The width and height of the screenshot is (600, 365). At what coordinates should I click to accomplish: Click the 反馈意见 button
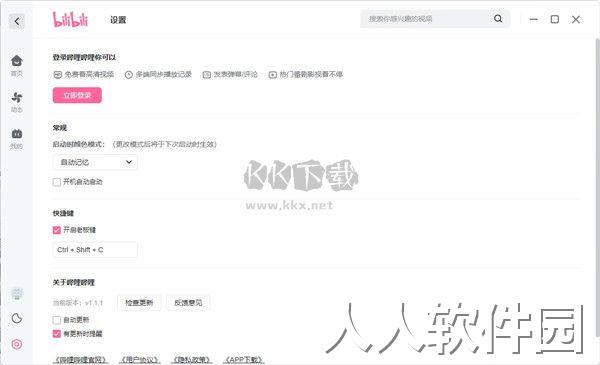[188, 303]
